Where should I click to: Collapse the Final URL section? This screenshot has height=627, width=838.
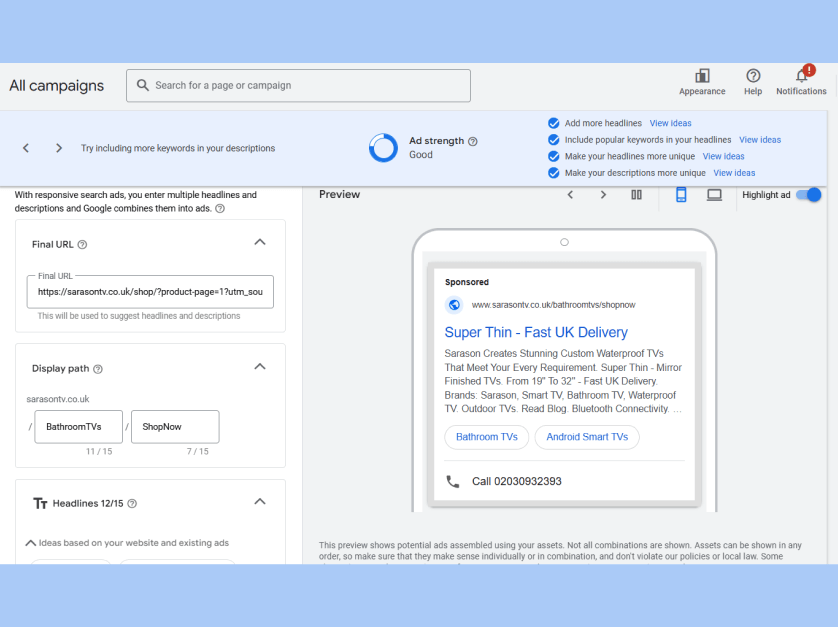click(260, 242)
